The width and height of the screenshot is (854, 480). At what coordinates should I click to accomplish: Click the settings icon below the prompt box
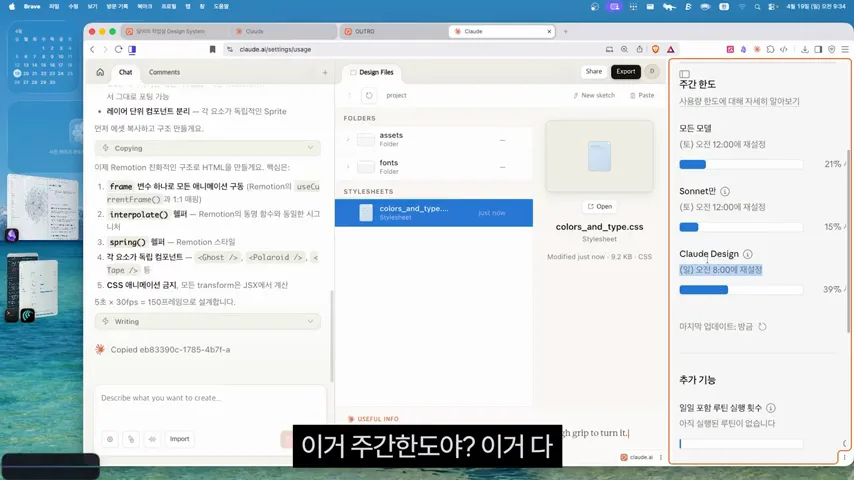(x=110, y=439)
